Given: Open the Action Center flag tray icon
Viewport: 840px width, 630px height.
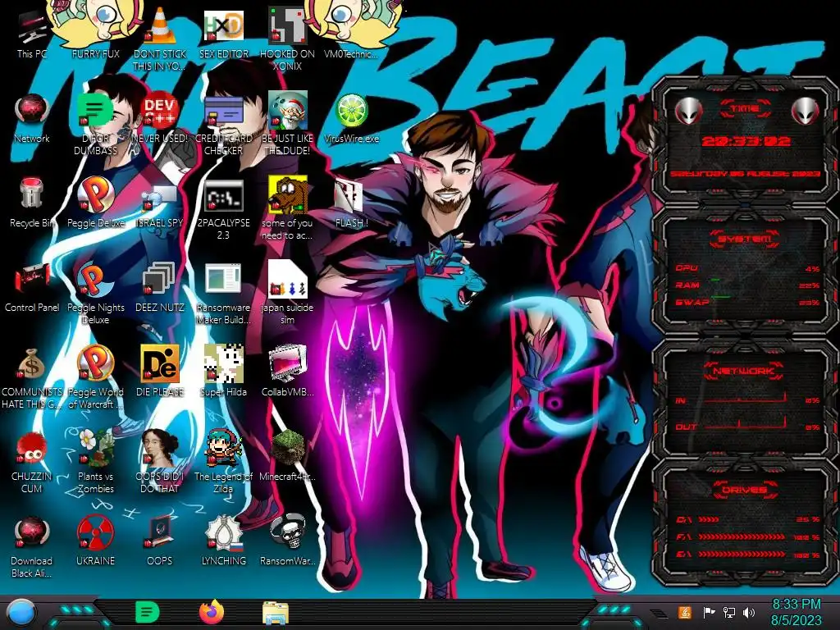Looking at the screenshot, I should click(709, 612).
